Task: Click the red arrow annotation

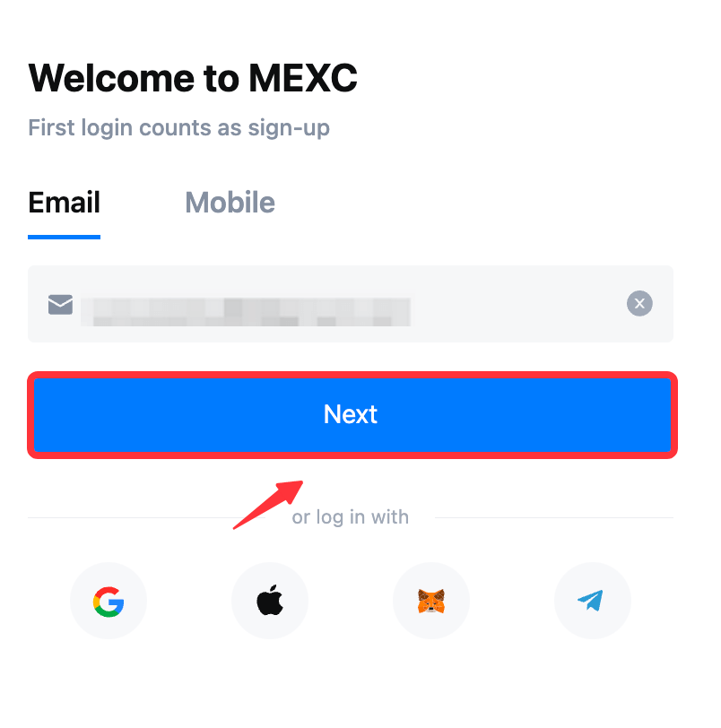Action: click(268, 505)
